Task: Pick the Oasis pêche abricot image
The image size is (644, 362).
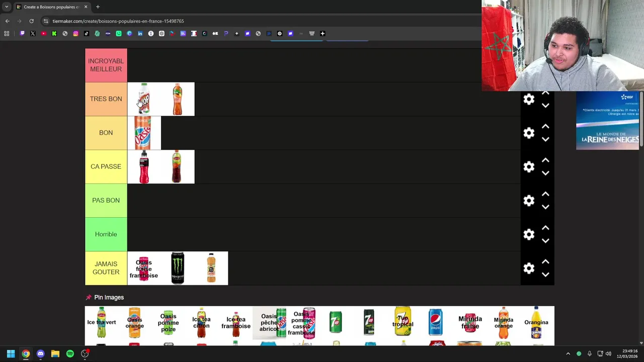Action: [x=269, y=322]
